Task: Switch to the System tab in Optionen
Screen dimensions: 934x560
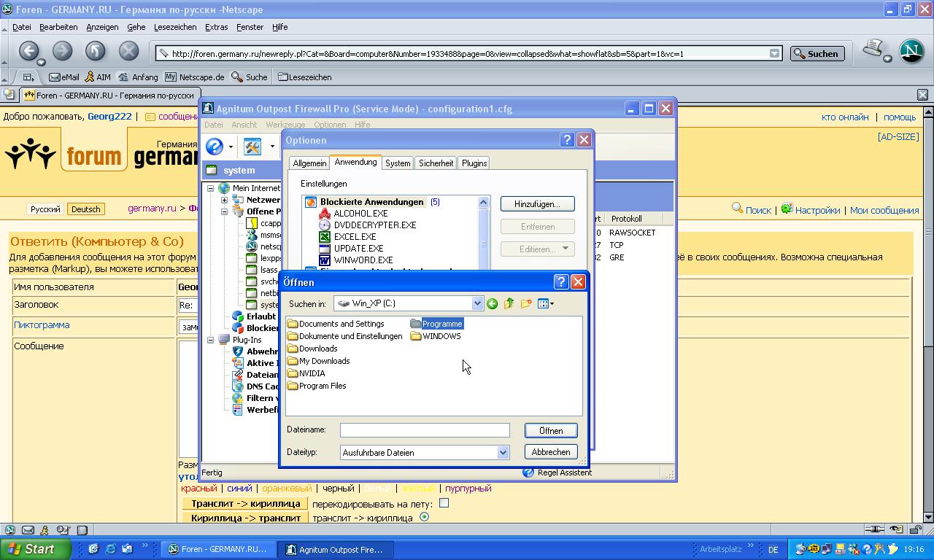Action: (x=398, y=163)
